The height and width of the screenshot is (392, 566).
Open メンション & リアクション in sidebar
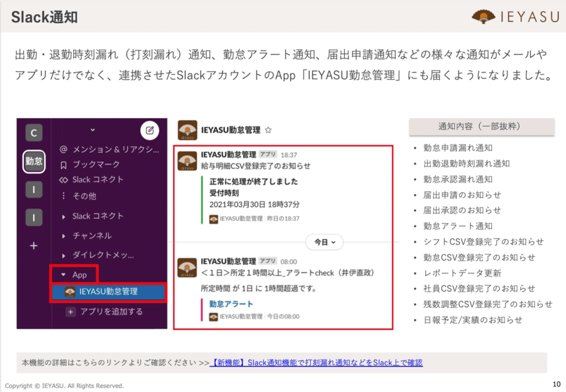(109, 149)
